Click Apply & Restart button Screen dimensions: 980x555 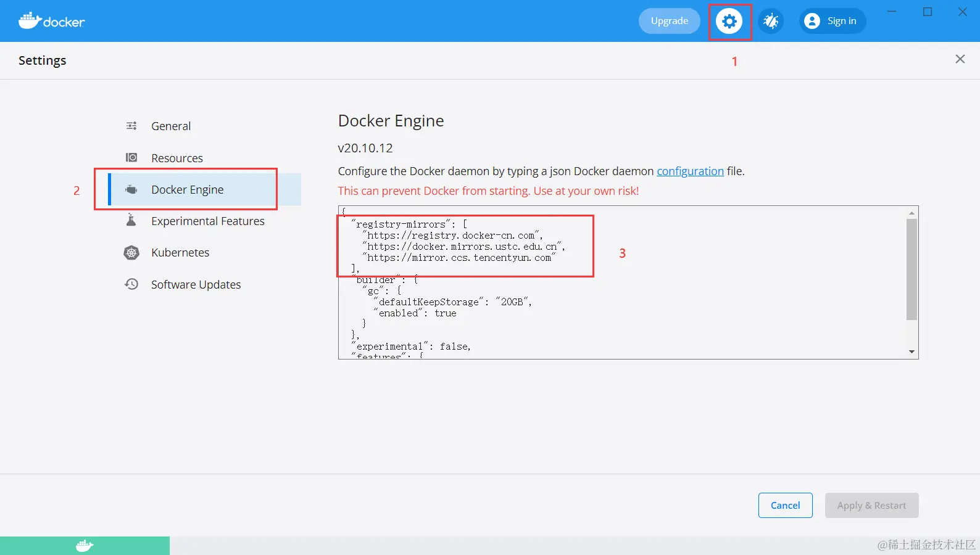coord(872,505)
